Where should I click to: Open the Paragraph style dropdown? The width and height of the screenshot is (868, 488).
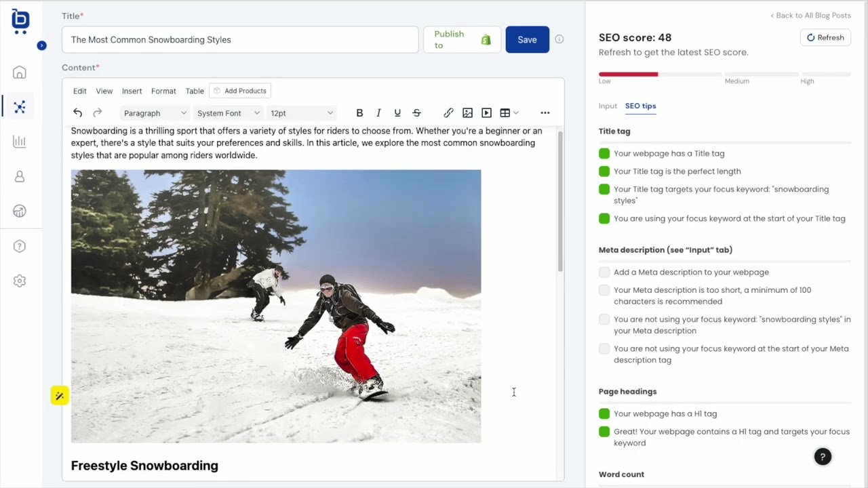click(x=155, y=113)
